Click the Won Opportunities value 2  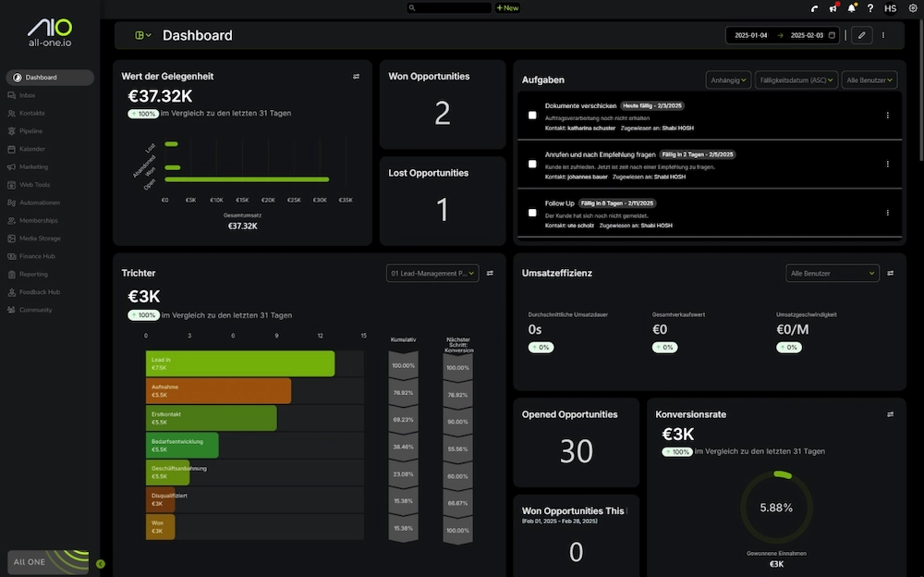[x=443, y=113]
